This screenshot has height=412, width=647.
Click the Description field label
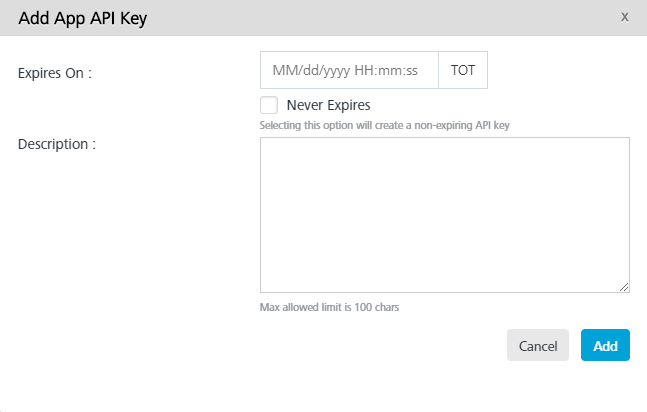(x=57, y=144)
